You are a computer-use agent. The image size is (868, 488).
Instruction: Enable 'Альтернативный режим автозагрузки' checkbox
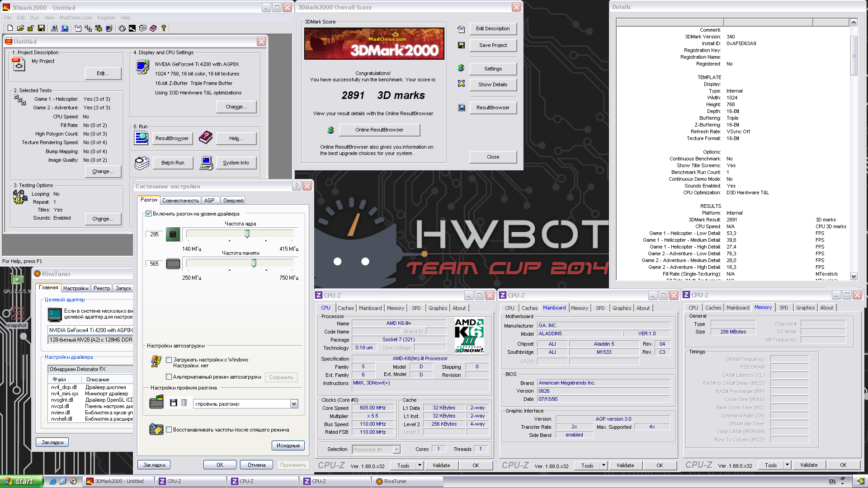point(169,377)
